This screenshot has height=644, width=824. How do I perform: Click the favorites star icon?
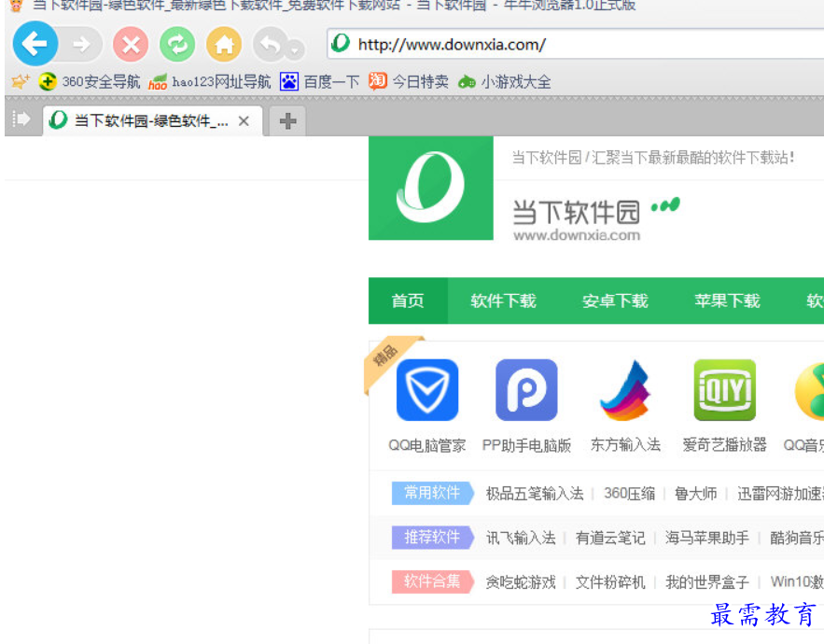(x=21, y=81)
